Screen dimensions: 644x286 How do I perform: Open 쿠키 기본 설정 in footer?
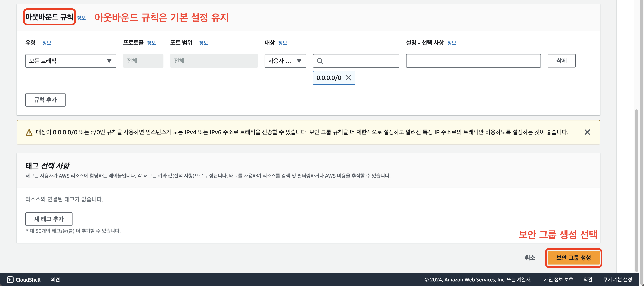click(617, 280)
